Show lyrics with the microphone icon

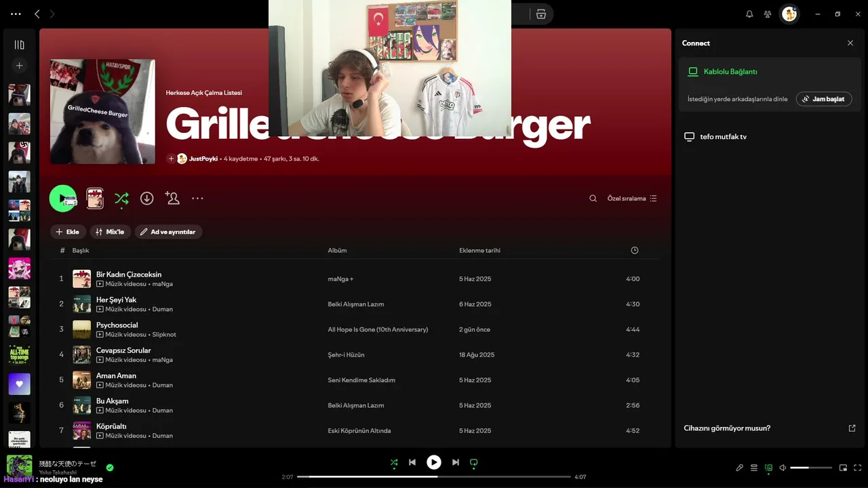[740, 468]
